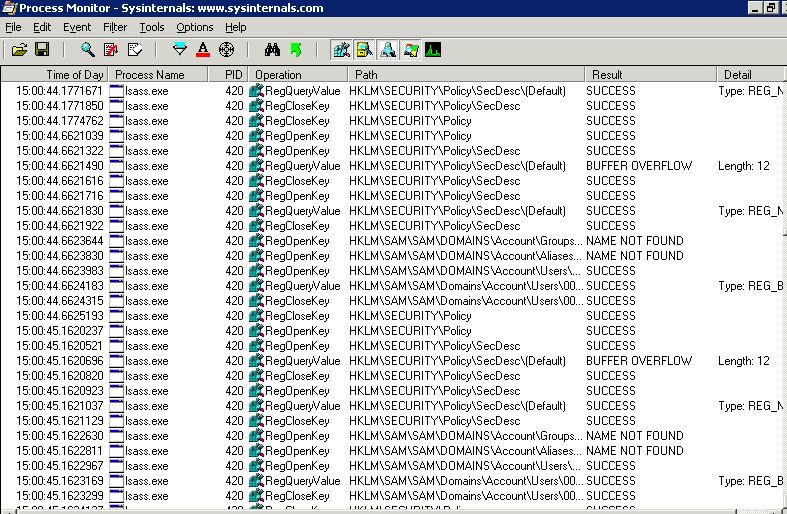The height and width of the screenshot is (514, 787).
Task: Click the Detail column header
Action: click(x=750, y=75)
